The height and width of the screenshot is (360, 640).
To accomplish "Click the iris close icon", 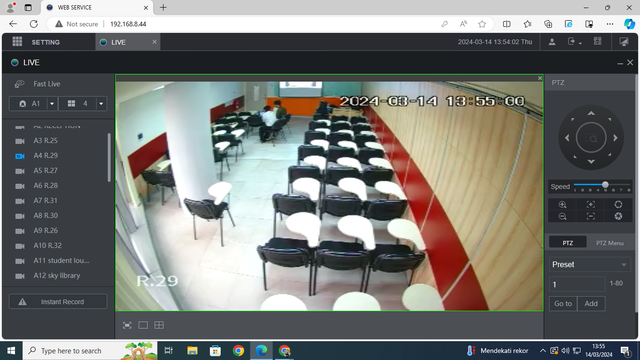I will coord(618,216).
